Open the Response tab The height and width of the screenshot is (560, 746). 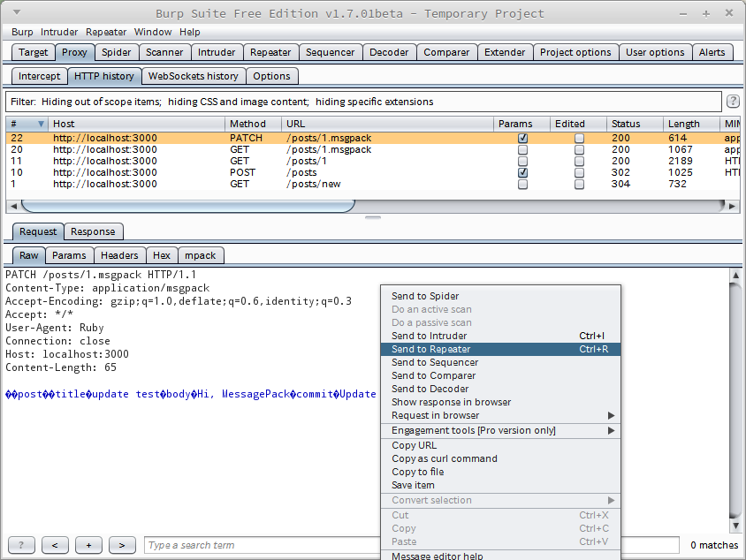point(93,231)
